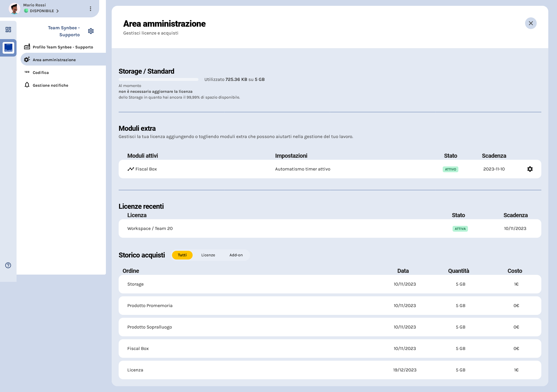Go to Codifica in sidebar

point(41,72)
